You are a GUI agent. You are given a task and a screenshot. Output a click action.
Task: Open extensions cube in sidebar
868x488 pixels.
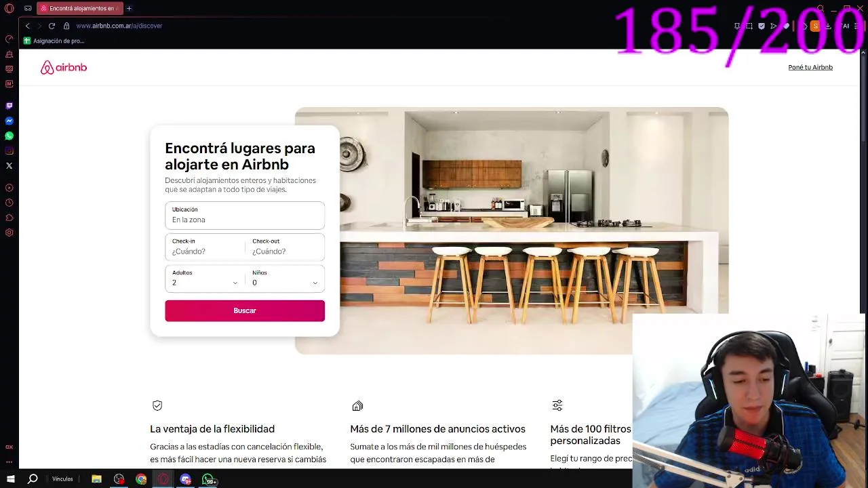coord(9,218)
